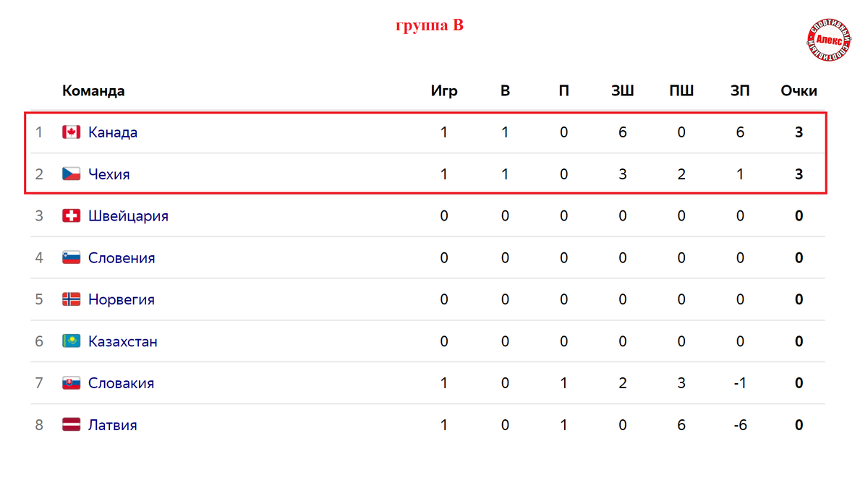The height and width of the screenshot is (488, 868).
Task: Click the Canada flag icon
Action: 71,132
